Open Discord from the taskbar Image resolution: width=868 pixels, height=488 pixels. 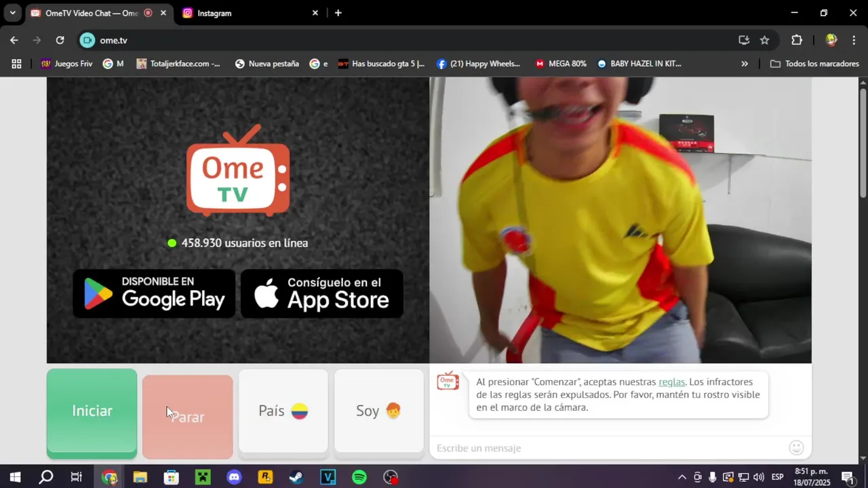pos(234,477)
